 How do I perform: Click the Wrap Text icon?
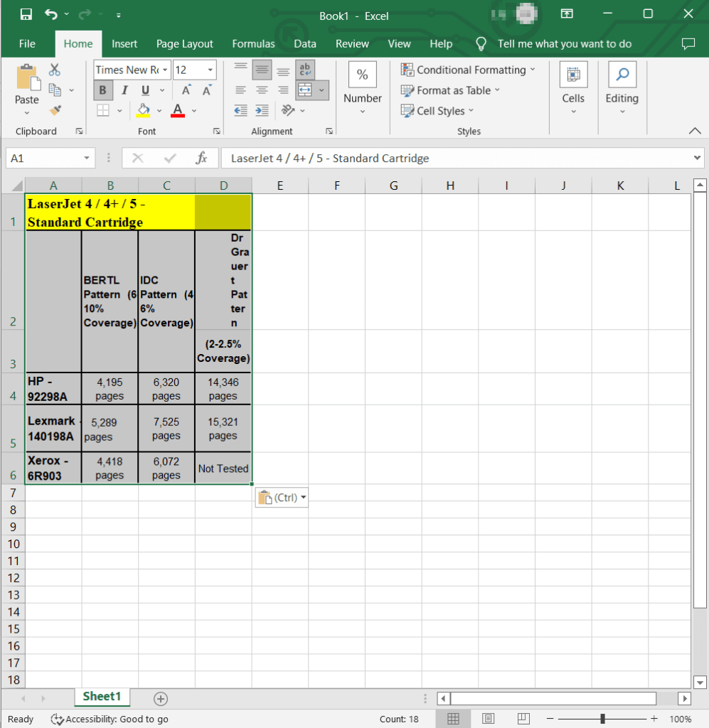pyautogui.click(x=305, y=70)
